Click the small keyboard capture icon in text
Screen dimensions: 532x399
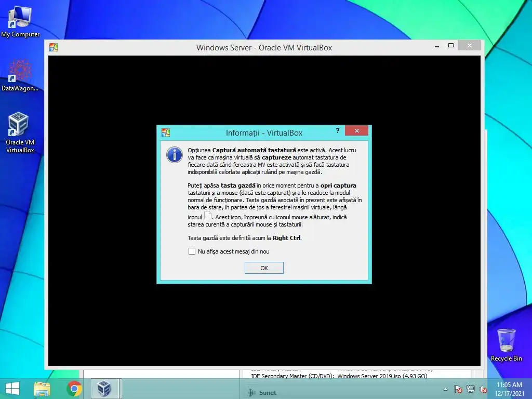[208, 216]
